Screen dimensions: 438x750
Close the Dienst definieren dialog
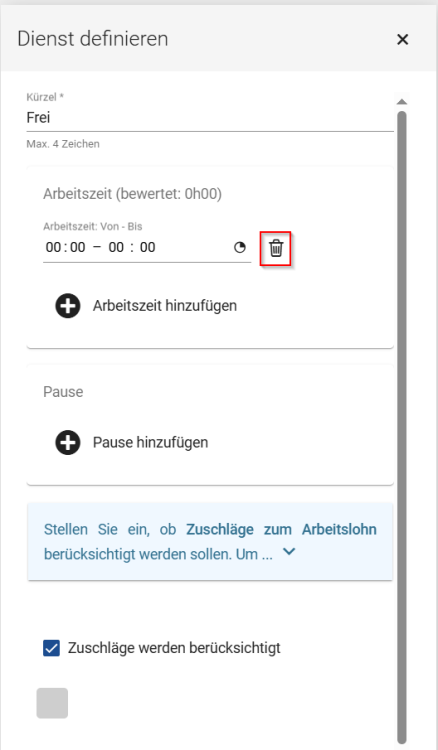coord(403,39)
